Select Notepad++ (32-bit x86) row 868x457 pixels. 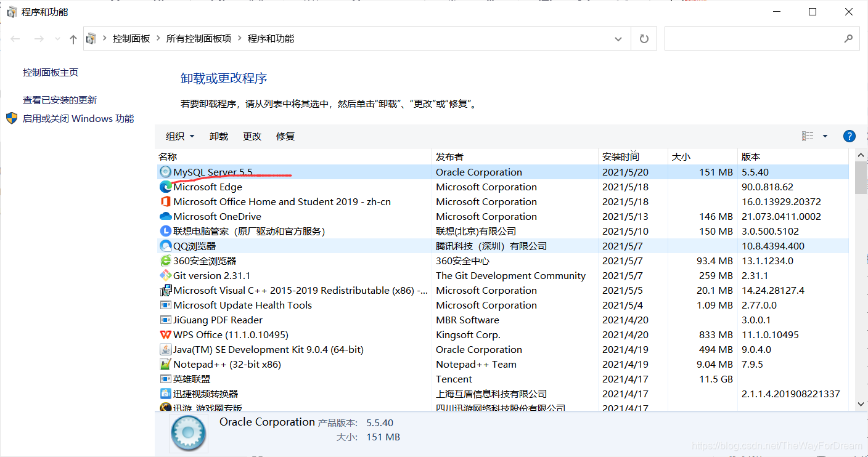(x=504, y=364)
